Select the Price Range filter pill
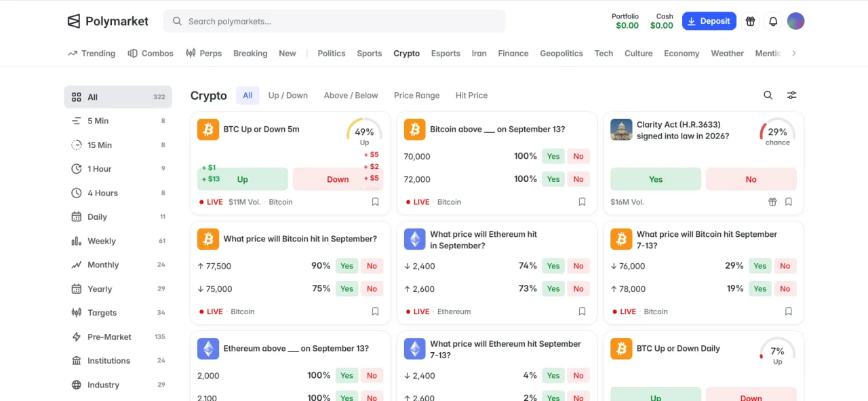Viewport: 868px width, 401px height. click(x=417, y=95)
